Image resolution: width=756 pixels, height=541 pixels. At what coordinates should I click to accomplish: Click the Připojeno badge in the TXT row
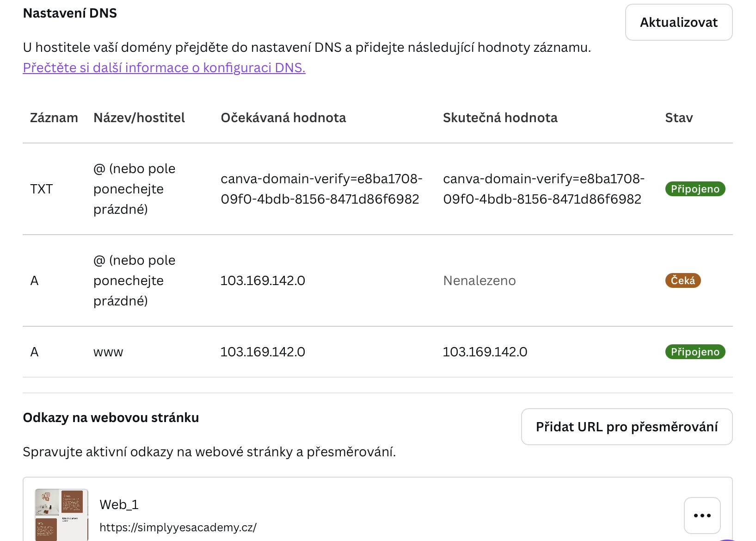[695, 189]
